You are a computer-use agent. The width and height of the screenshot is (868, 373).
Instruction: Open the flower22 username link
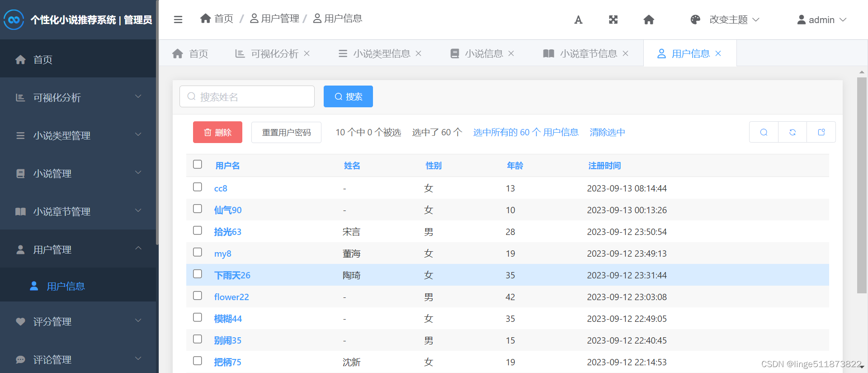click(231, 297)
